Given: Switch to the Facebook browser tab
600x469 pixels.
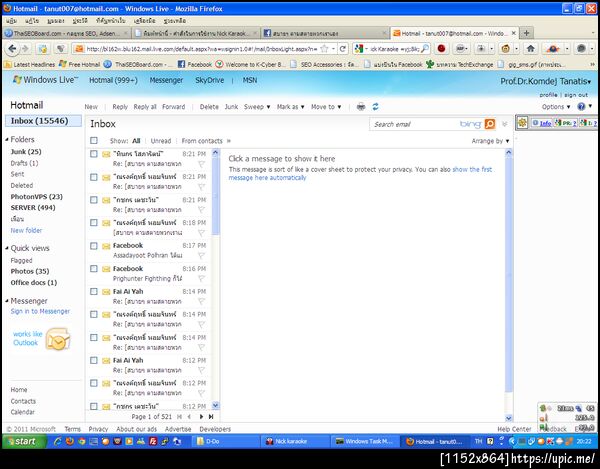Looking at the screenshot, I should pyautogui.click(x=325, y=33).
